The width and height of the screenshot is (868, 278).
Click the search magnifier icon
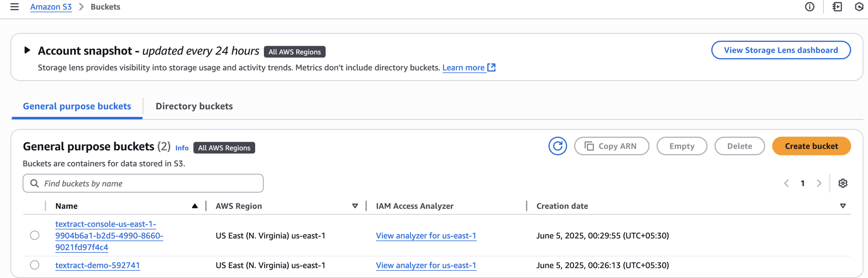pos(34,183)
